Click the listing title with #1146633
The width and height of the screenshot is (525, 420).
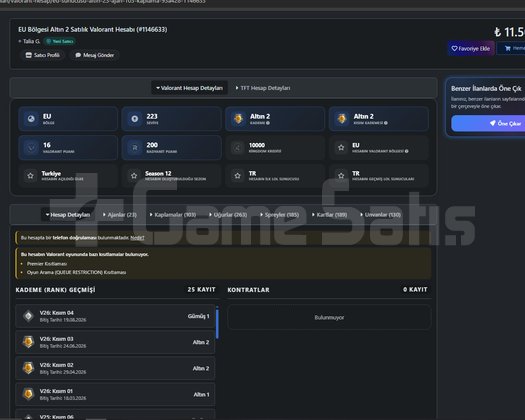[93, 29]
